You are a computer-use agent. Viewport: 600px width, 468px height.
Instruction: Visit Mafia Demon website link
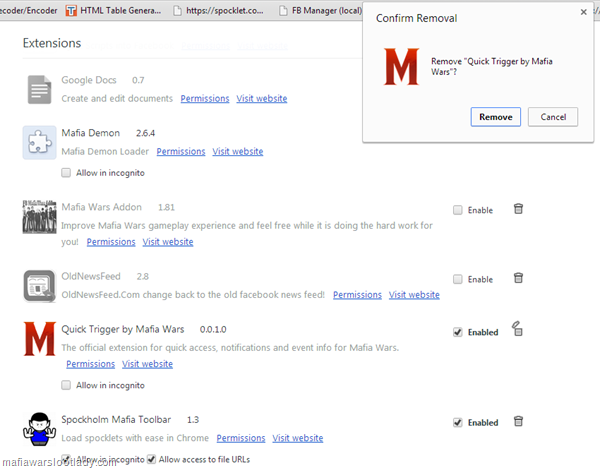pos(238,152)
